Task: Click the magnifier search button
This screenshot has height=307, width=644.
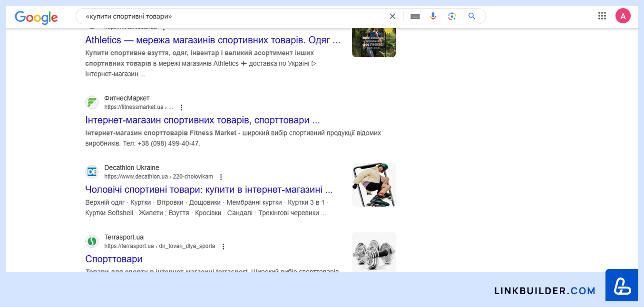Action: tap(472, 16)
